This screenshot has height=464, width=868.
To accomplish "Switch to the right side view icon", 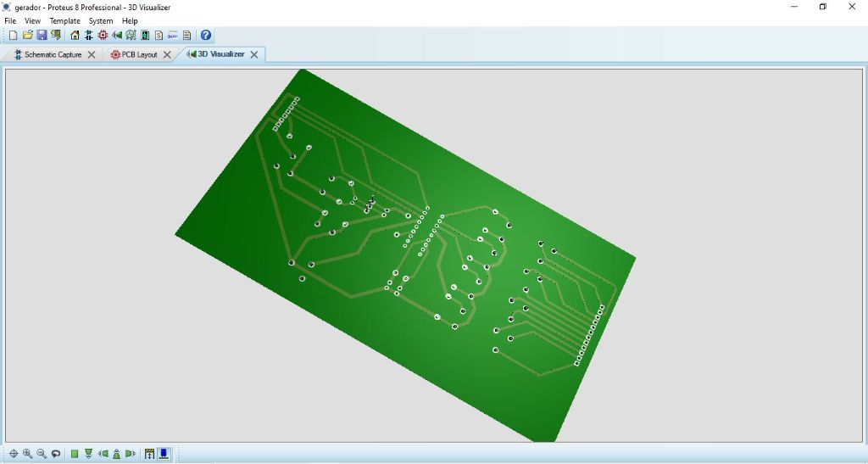I will 130,454.
